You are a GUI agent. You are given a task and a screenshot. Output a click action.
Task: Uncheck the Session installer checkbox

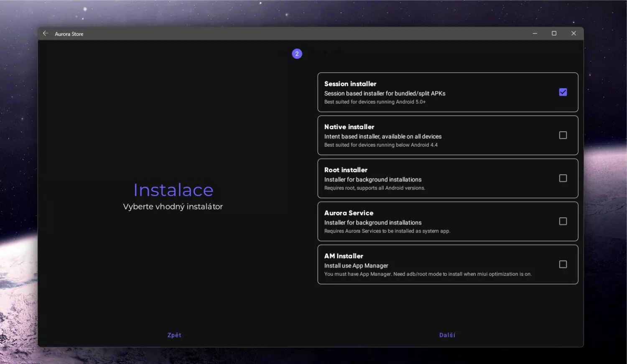click(x=563, y=92)
